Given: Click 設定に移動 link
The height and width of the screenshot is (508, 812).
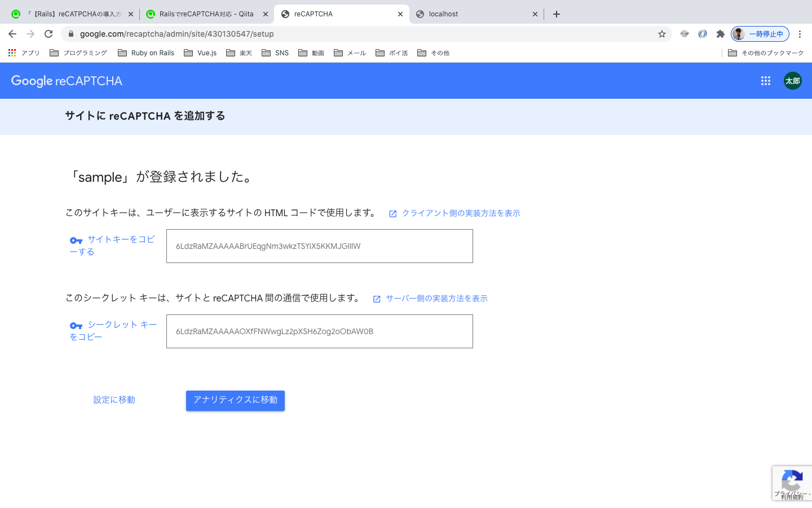Looking at the screenshot, I should [114, 400].
